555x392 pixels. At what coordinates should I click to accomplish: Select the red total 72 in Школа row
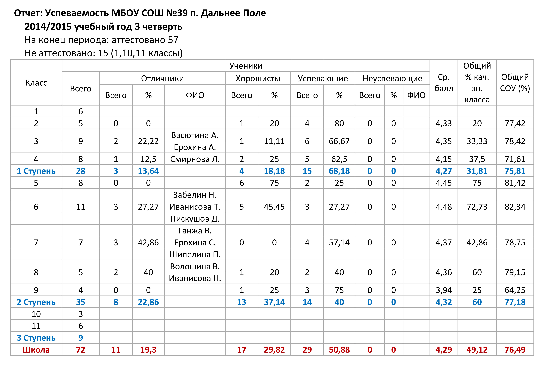tap(81, 350)
